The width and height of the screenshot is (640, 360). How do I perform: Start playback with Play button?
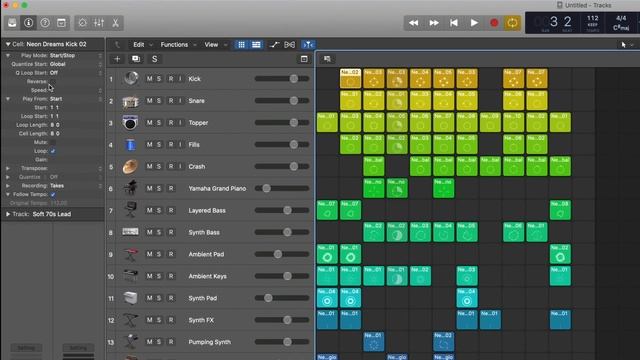click(x=474, y=23)
